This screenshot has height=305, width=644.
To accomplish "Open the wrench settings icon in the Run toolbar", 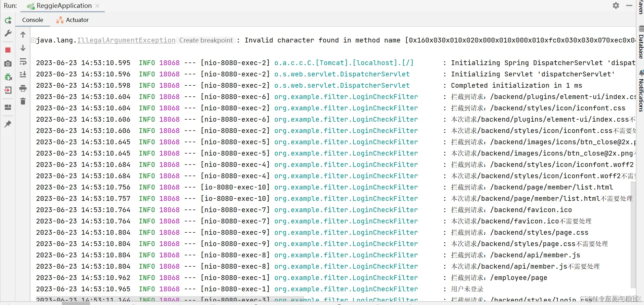I will pos(8,34).
